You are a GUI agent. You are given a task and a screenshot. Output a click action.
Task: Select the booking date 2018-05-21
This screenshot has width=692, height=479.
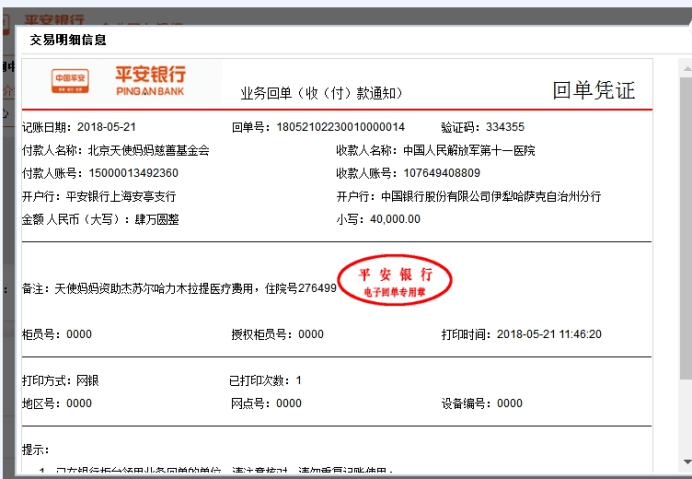(x=106, y=127)
